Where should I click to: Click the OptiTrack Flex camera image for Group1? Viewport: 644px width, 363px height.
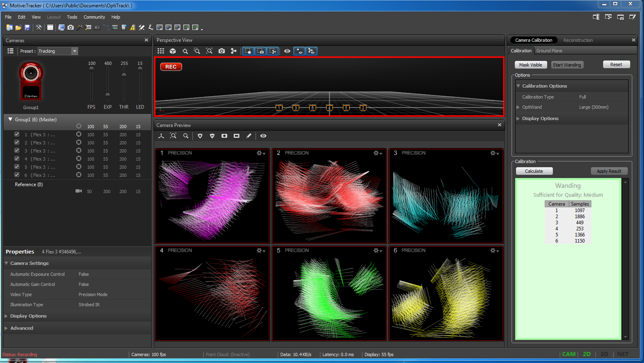tap(31, 81)
